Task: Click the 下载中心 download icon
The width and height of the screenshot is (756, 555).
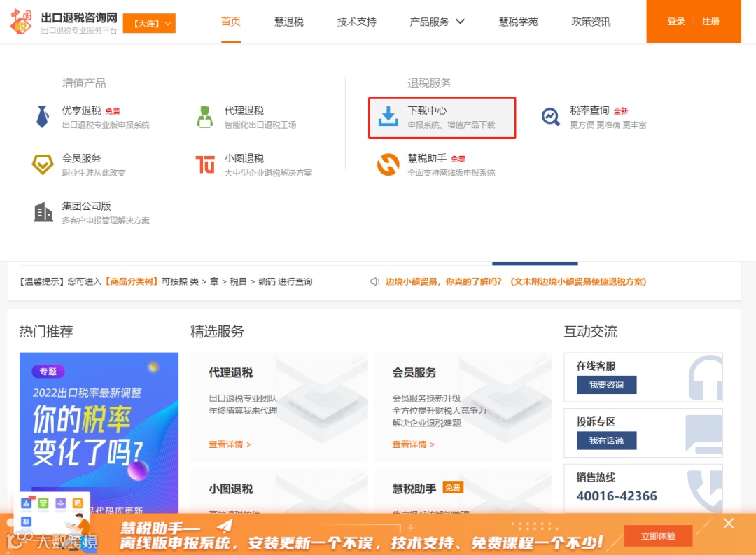Action: point(388,117)
